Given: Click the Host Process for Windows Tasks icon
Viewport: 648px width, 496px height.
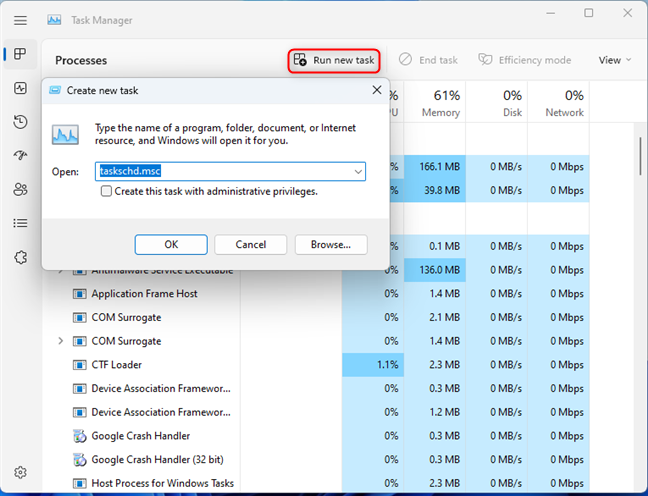Looking at the screenshot, I should (x=79, y=483).
